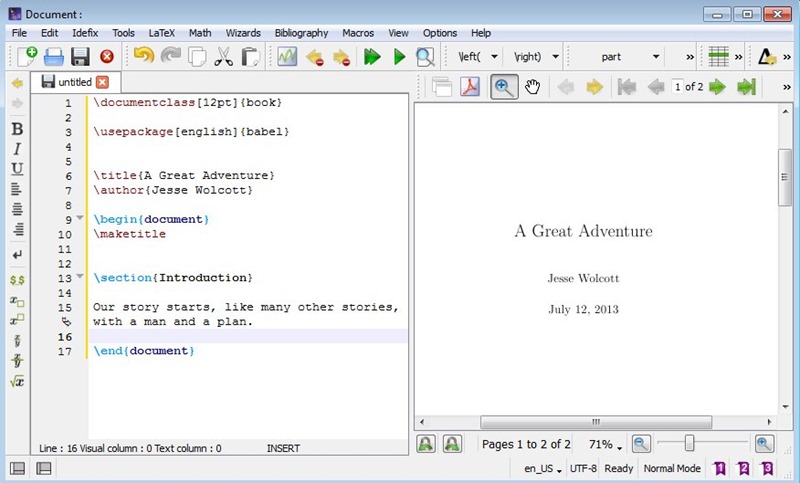Jump to next error arrow icon
The width and height of the screenshot is (800, 483).
pyautogui.click(x=341, y=57)
